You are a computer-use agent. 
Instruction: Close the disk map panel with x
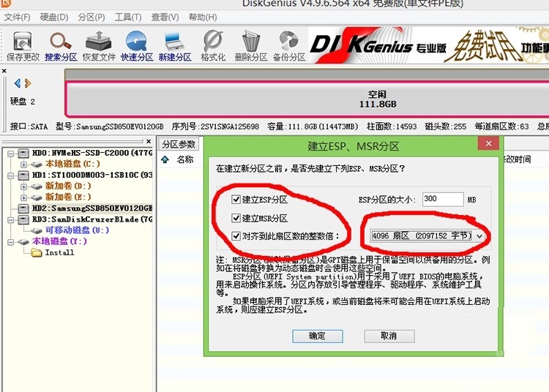tap(4, 71)
